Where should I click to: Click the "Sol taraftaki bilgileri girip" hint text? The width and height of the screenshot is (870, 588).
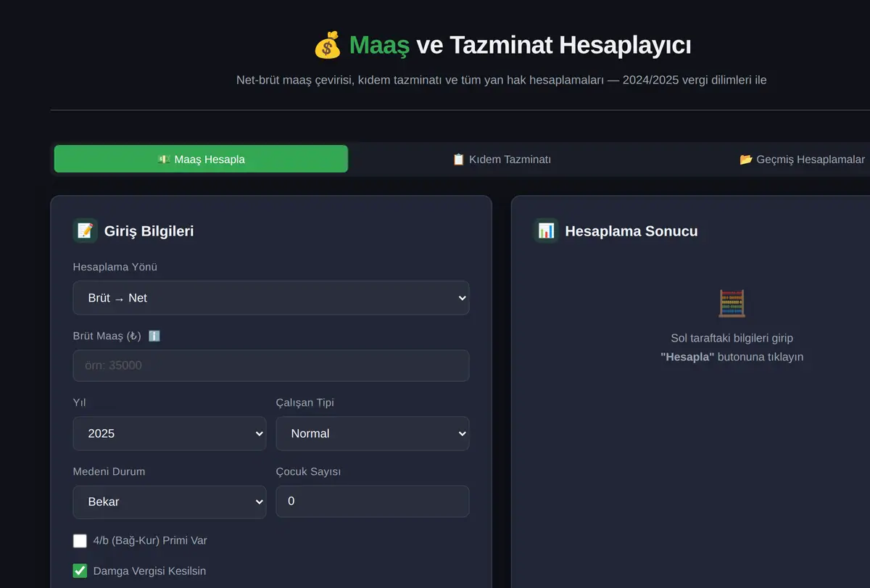732,338
